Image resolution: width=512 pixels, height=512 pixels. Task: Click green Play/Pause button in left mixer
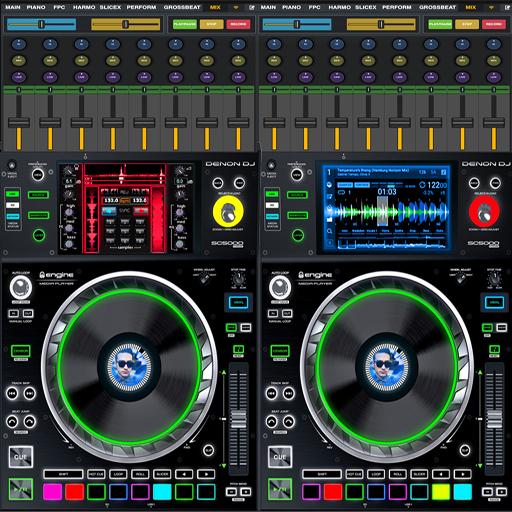pos(185,24)
